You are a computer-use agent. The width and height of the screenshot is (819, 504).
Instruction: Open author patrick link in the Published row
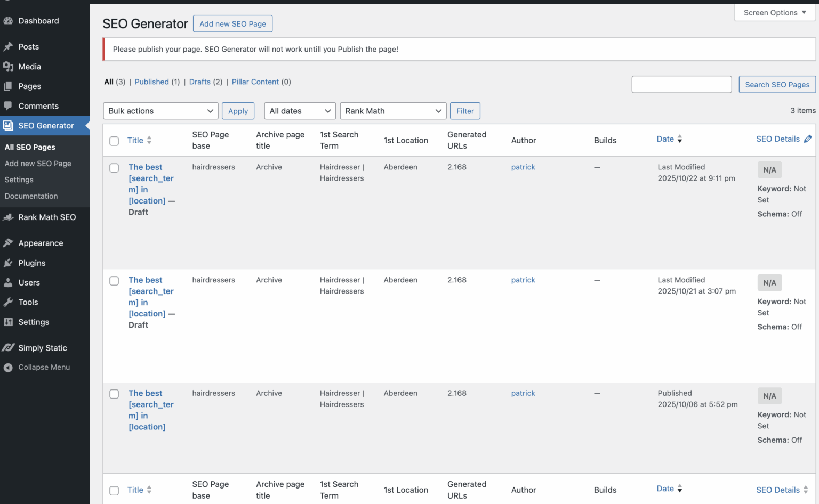point(523,393)
